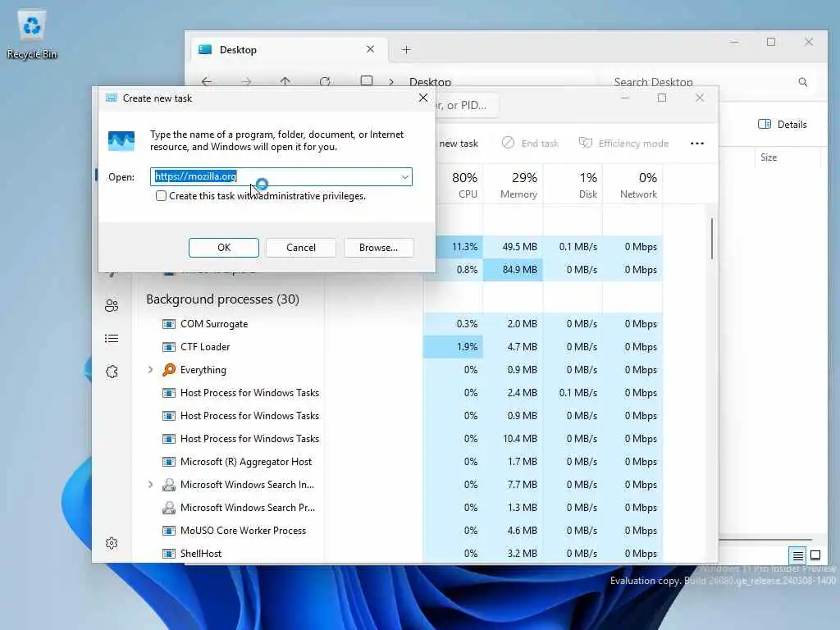Click the Run new task toolbar item

pyautogui.click(x=458, y=143)
